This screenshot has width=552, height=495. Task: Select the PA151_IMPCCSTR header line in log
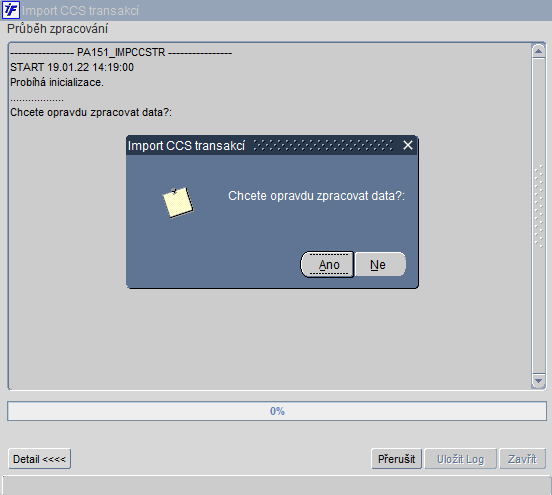pos(121,52)
